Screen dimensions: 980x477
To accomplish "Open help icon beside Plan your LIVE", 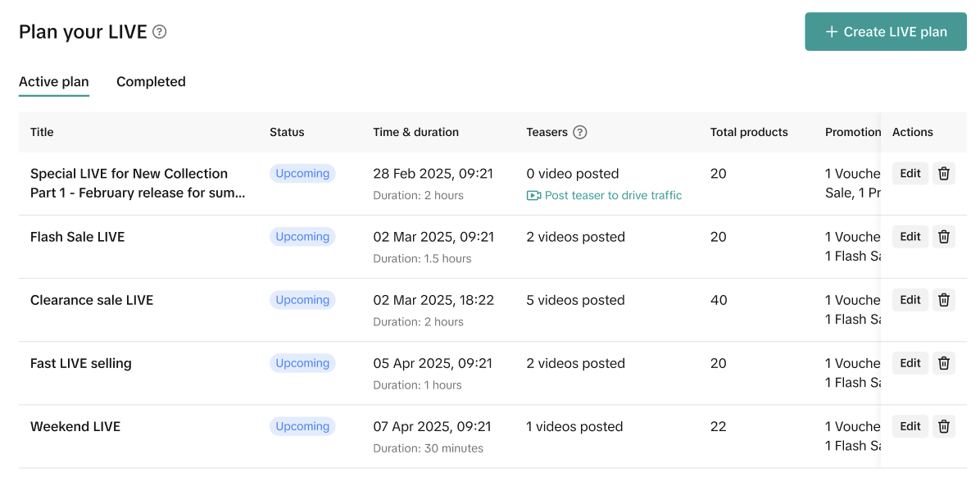I will pos(160,32).
